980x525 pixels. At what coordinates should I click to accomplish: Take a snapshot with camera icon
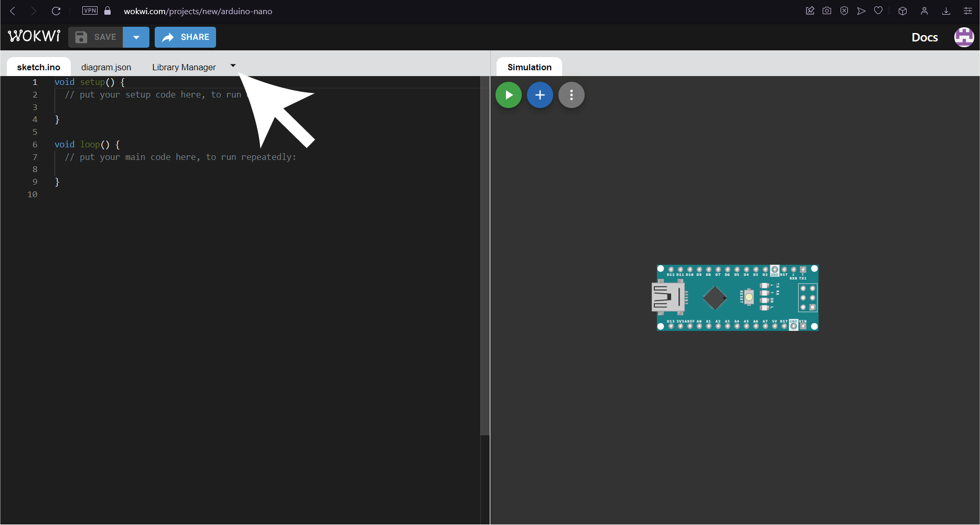(827, 10)
